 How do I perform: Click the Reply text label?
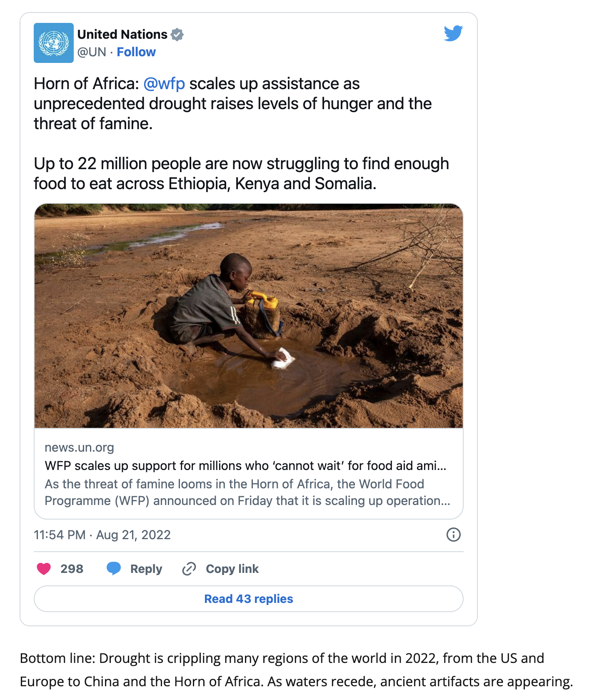[146, 569]
